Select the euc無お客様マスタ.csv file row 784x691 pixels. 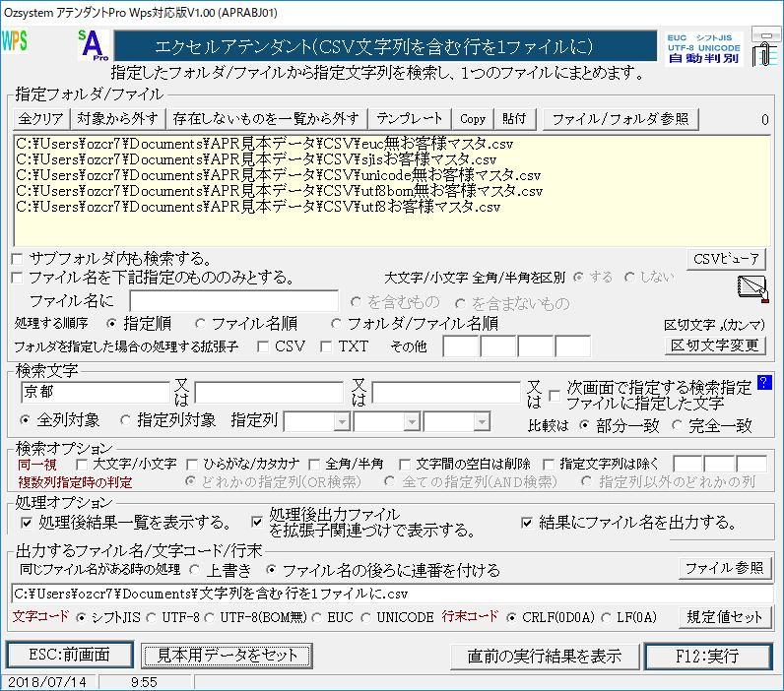(265, 144)
